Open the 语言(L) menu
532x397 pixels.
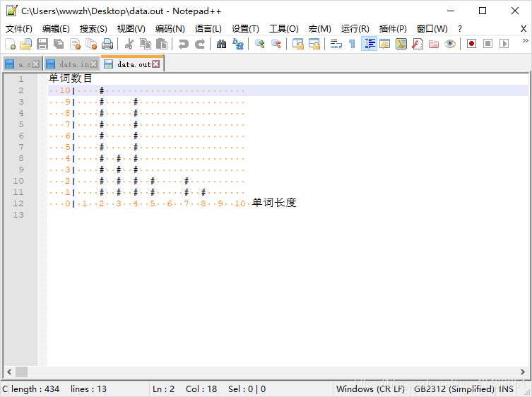tap(208, 29)
